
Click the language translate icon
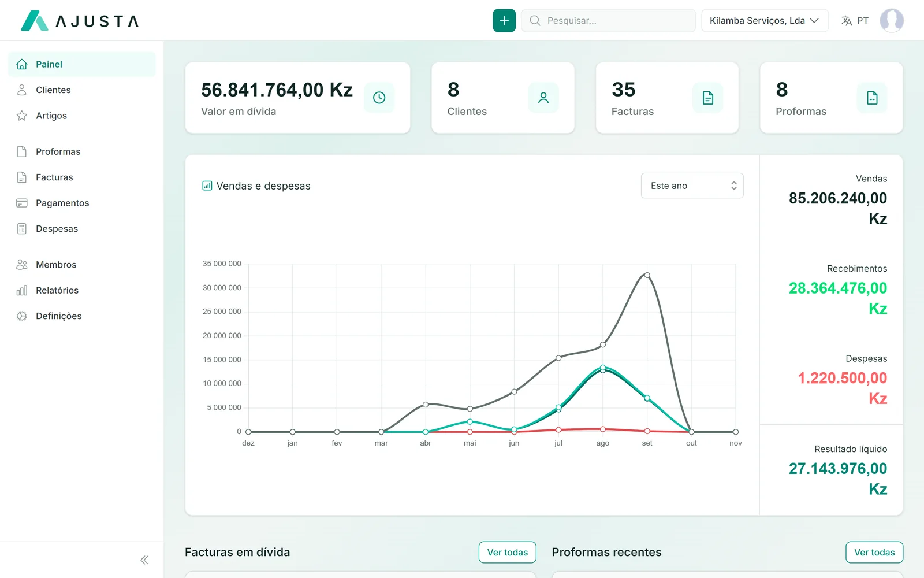click(x=847, y=21)
